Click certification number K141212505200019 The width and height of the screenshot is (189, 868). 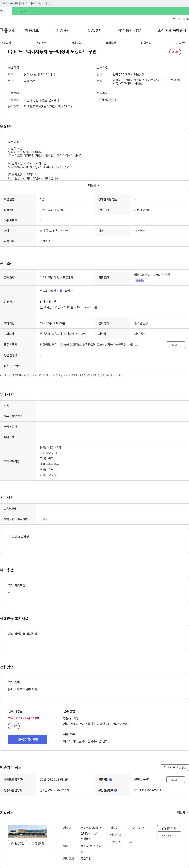148,790
